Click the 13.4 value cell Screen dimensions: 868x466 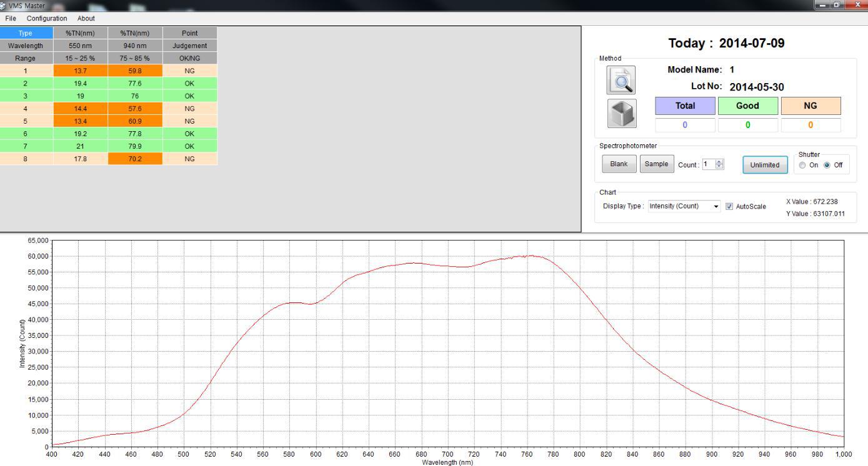pos(80,121)
